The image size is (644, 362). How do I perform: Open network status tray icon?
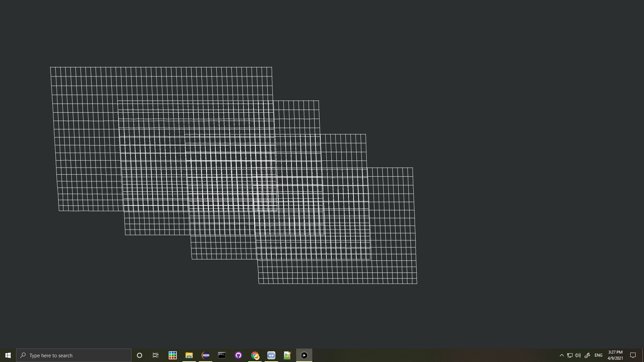570,355
